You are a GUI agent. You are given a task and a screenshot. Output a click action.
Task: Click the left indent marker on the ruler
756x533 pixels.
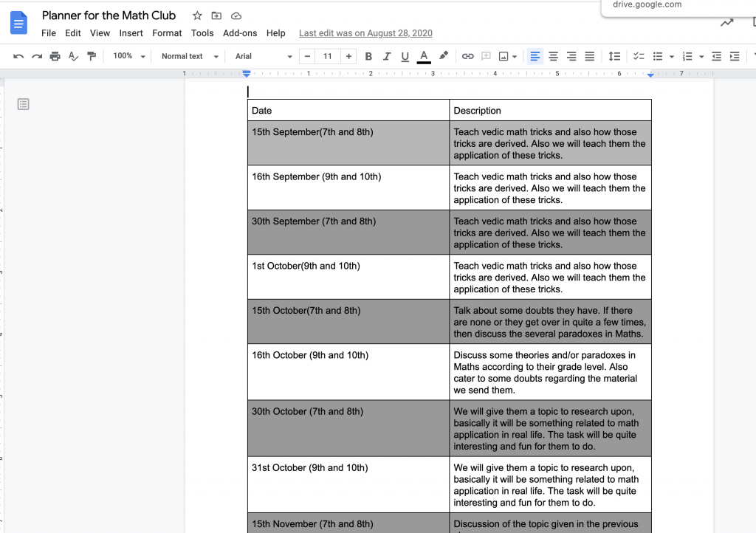tap(247, 74)
